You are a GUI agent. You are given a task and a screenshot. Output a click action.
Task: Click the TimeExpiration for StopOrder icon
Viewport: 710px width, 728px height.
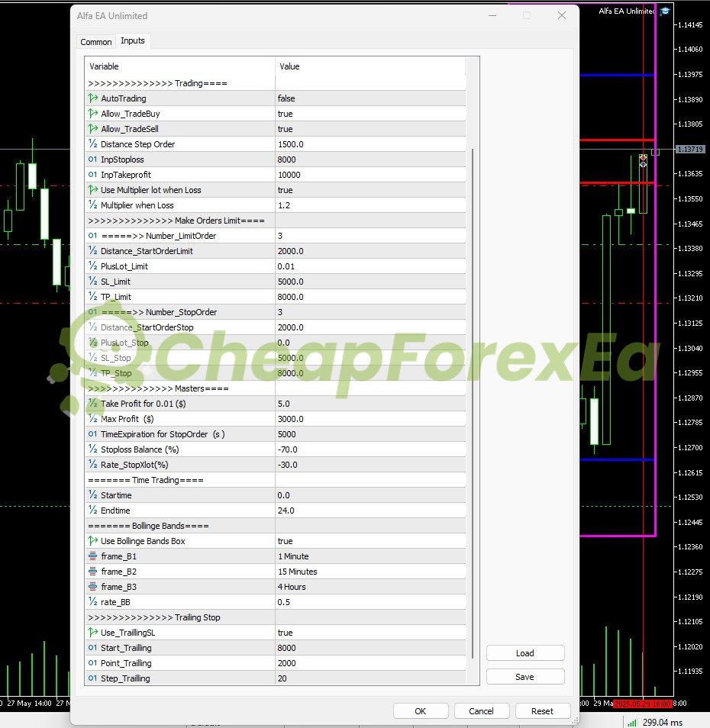click(x=93, y=434)
